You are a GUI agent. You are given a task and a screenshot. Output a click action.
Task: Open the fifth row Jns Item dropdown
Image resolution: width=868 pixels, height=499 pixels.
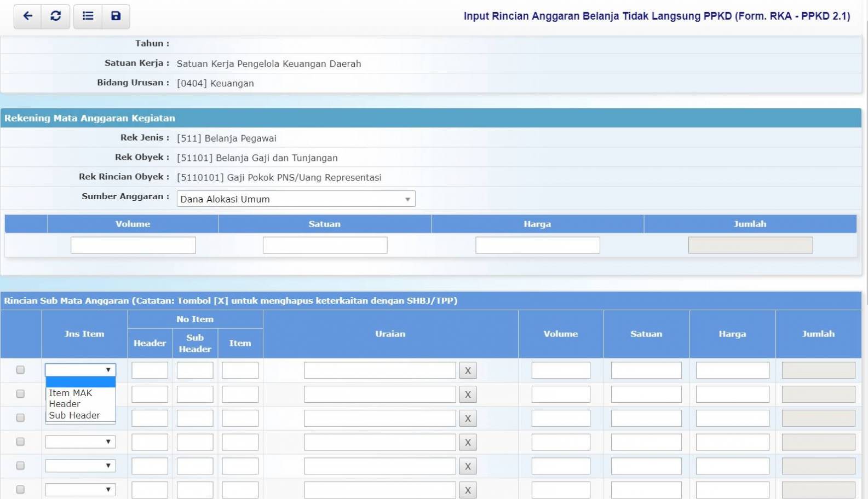pyautogui.click(x=81, y=466)
